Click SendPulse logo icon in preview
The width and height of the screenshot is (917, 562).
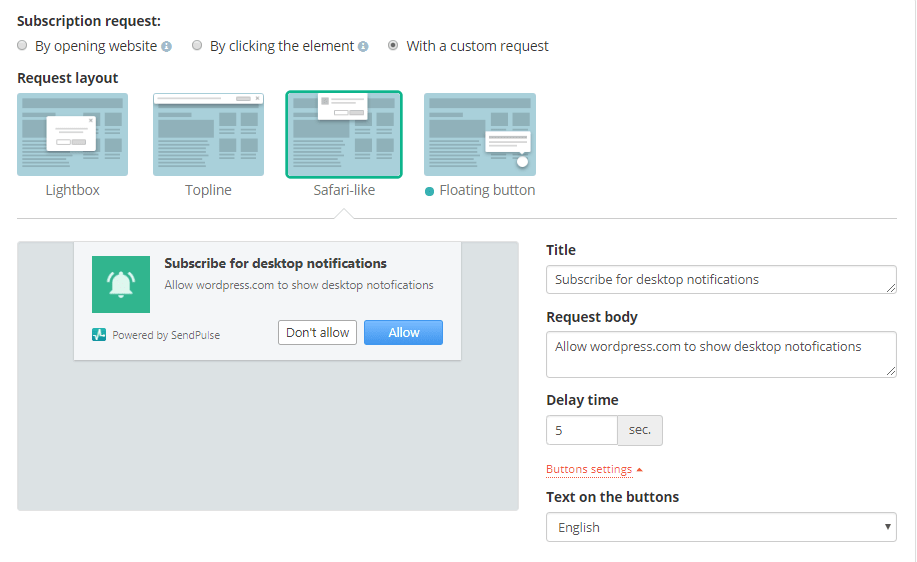coord(99,335)
